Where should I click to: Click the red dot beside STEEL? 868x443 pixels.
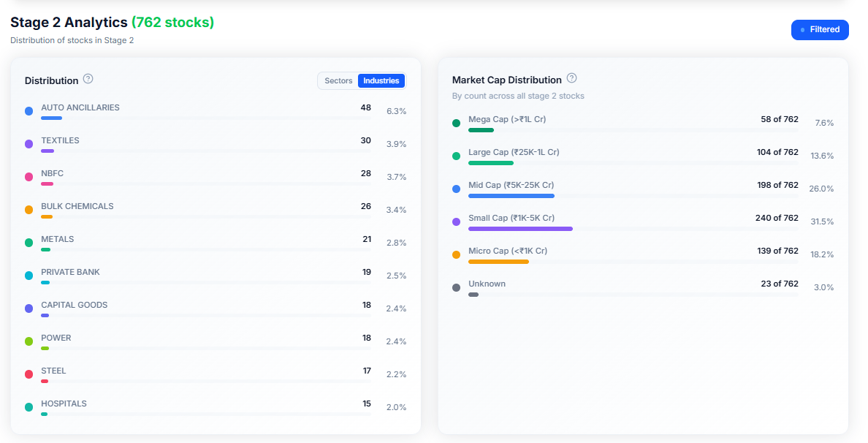click(x=28, y=374)
